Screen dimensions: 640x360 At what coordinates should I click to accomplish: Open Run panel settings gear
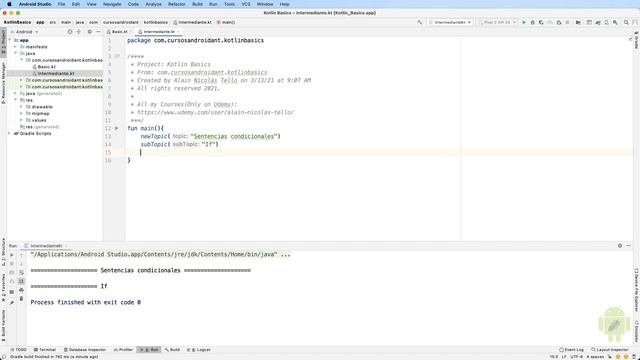[620, 246]
